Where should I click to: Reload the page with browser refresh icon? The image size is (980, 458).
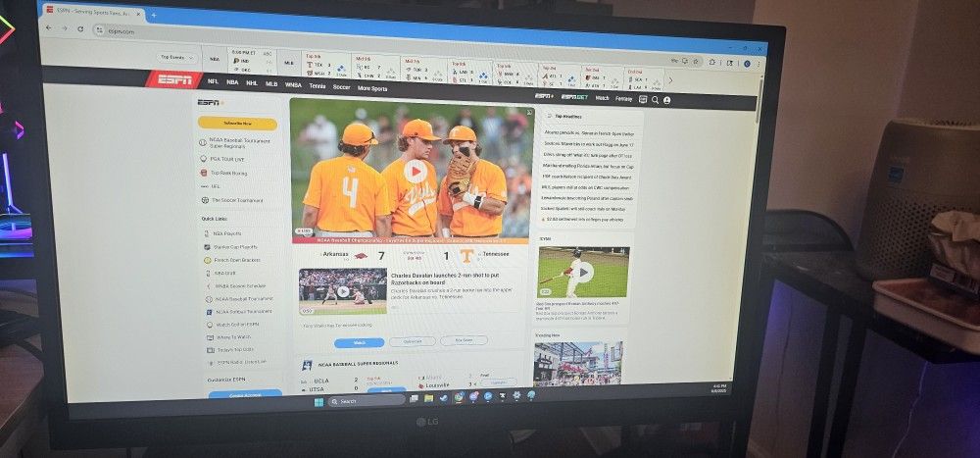80,28
